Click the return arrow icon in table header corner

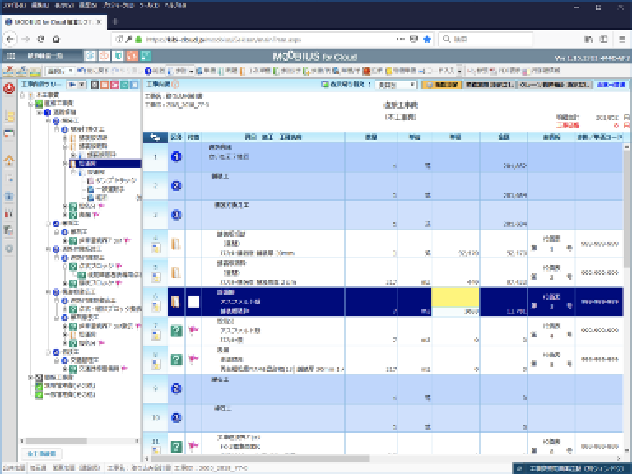(x=155, y=138)
